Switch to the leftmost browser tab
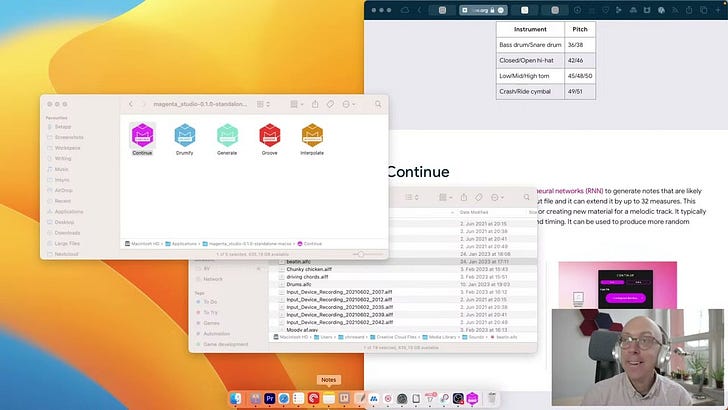Screen dimensions: 728x410 pos(442,10)
